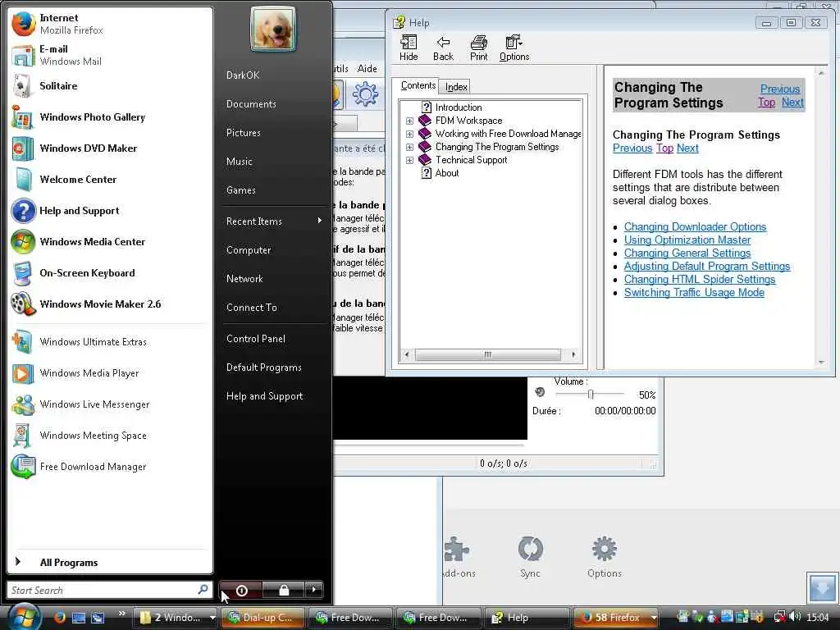
Task: Open Default Programs from the Start menu
Action: point(263,367)
